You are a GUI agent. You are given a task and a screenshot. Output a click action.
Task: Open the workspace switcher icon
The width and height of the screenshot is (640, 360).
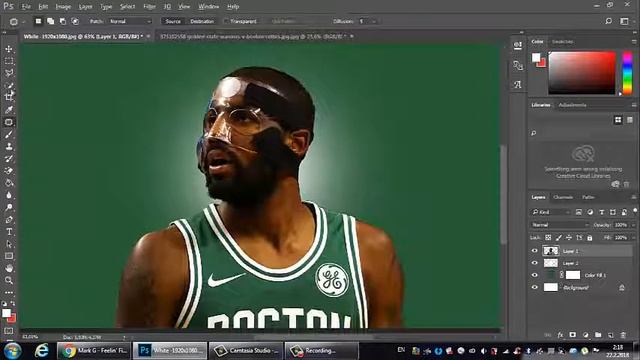coord(624,21)
